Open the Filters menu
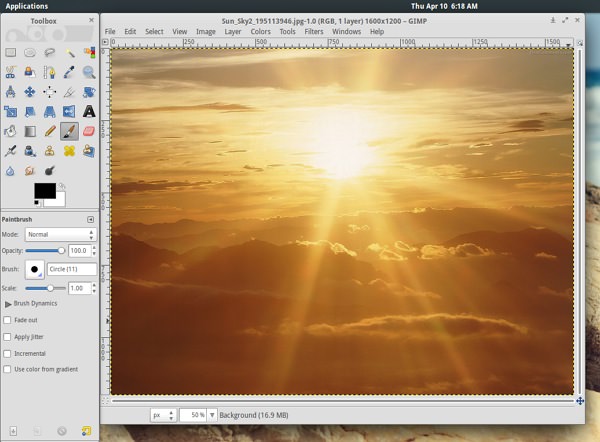 pyautogui.click(x=314, y=32)
